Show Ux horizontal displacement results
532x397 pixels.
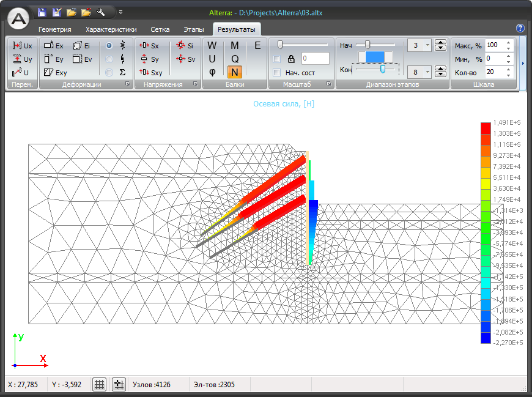[22, 46]
